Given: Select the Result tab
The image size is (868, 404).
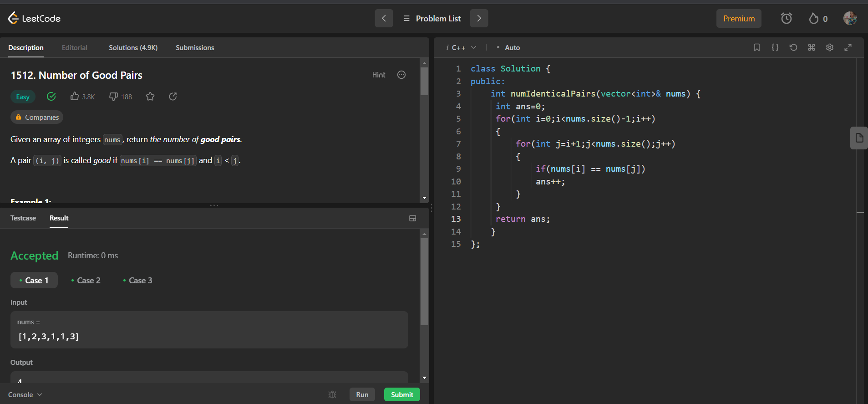Looking at the screenshot, I should click(x=59, y=218).
